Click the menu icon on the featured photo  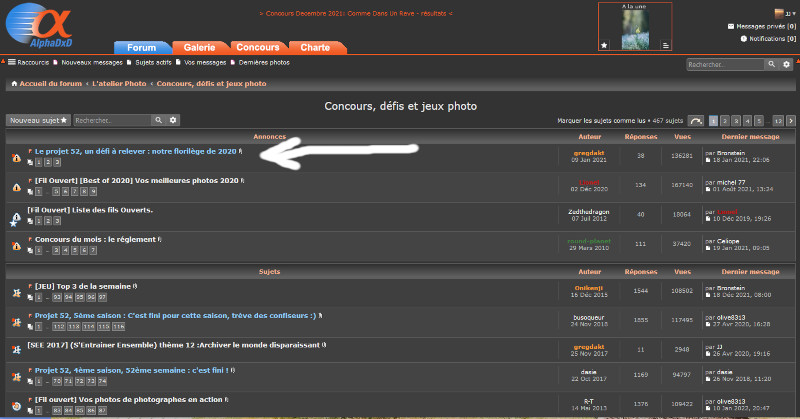pyautogui.click(x=665, y=45)
